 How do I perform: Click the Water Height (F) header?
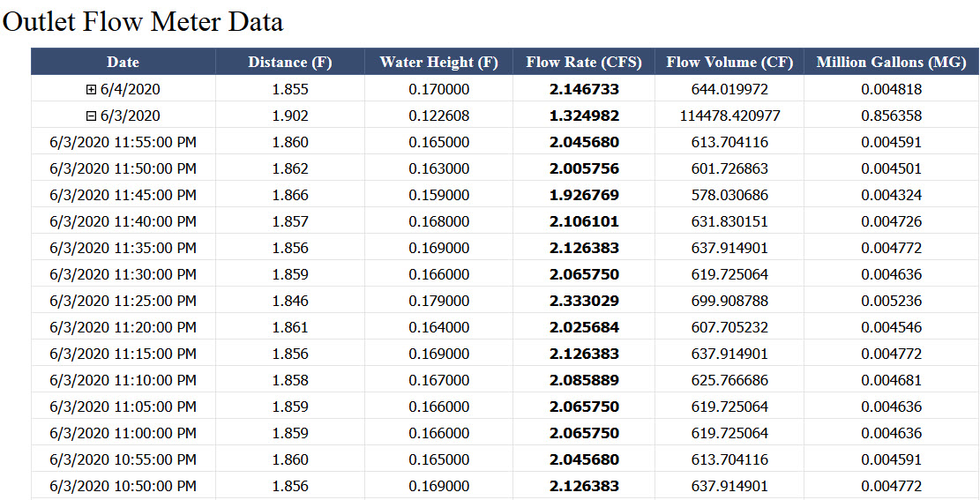pyautogui.click(x=438, y=62)
